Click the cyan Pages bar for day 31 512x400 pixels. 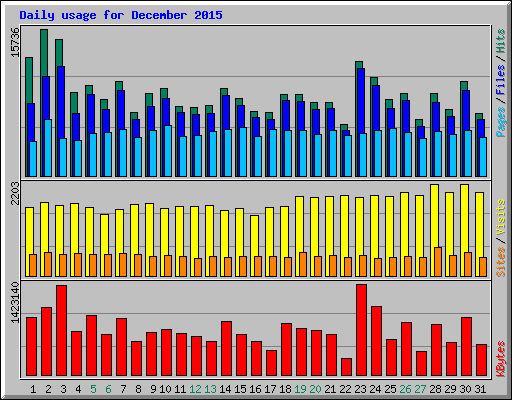pos(483,157)
